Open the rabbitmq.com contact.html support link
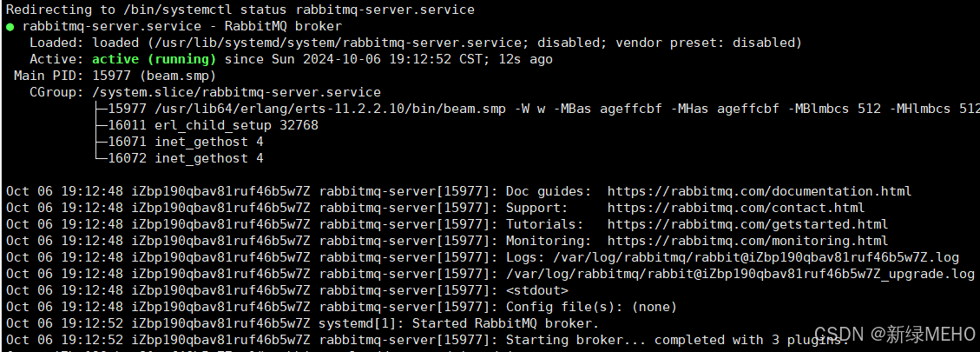This screenshot has width=980, height=352. point(735,208)
